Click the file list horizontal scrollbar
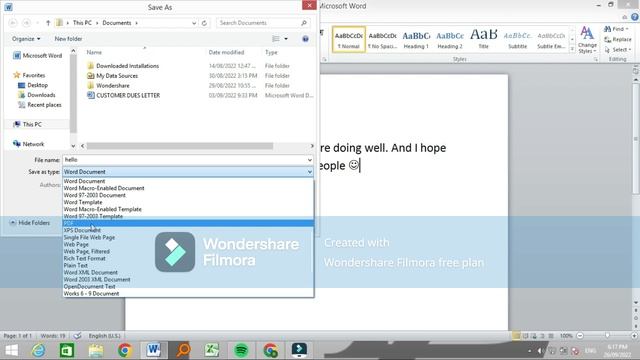Image resolution: width=640 pixels, height=360 pixels. [180, 146]
